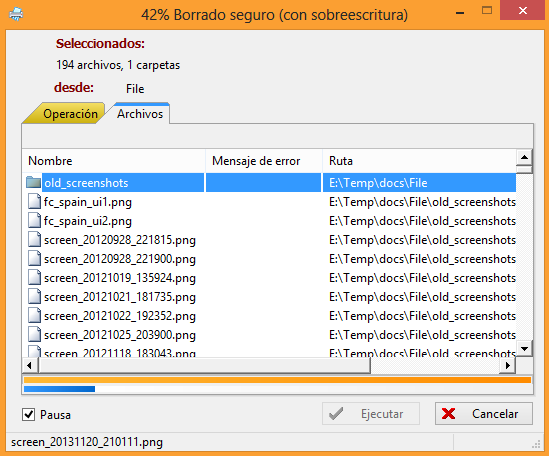
Task: Sort list by Nombre column header
Action: pos(113,161)
